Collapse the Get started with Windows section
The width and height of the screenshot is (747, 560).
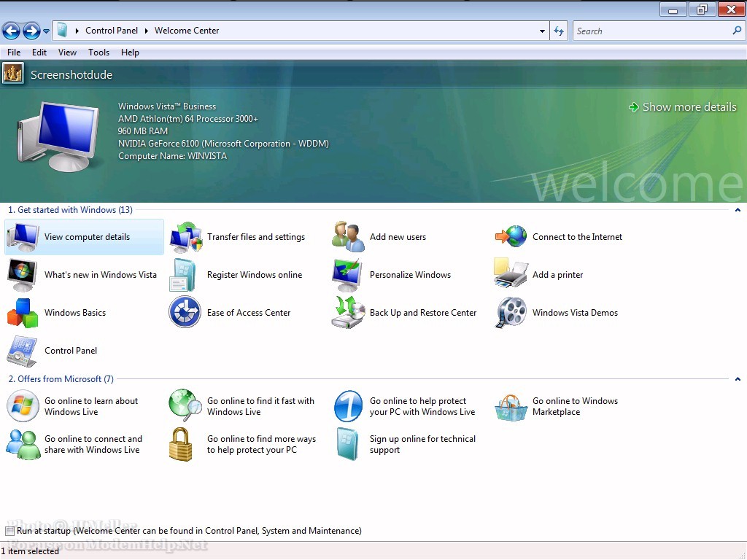point(738,210)
